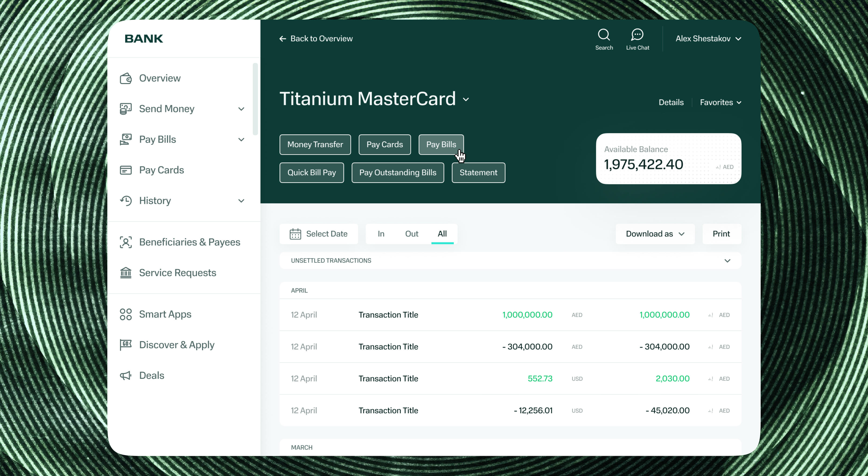Click the Beneficiaries & Payees person icon
This screenshot has height=476, width=868.
(126, 242)
